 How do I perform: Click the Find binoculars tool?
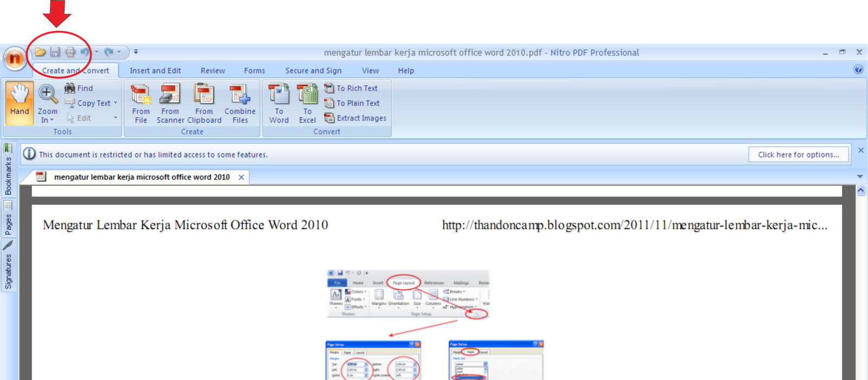pos(79,88)
